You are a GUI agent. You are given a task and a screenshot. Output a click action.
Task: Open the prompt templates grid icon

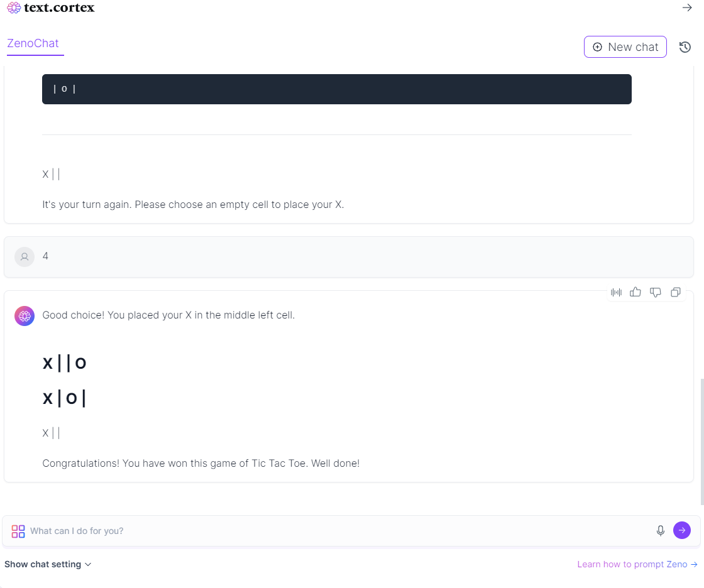(x=18, y=531)
